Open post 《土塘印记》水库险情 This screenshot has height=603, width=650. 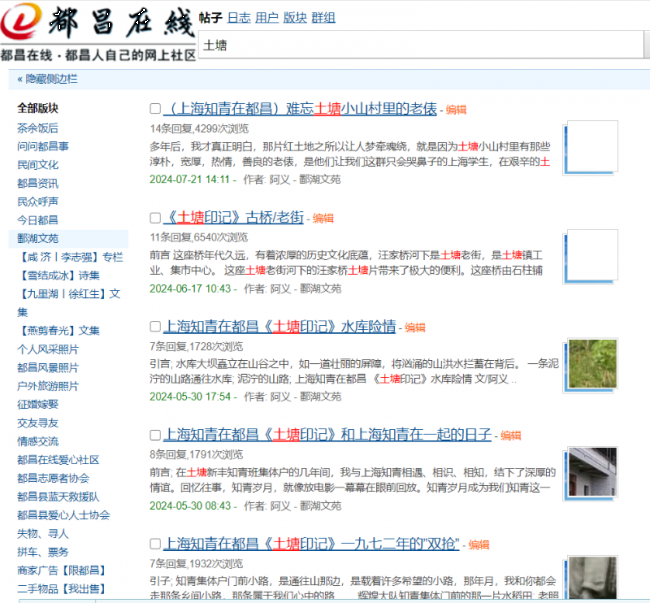click(x=279, y=326)
